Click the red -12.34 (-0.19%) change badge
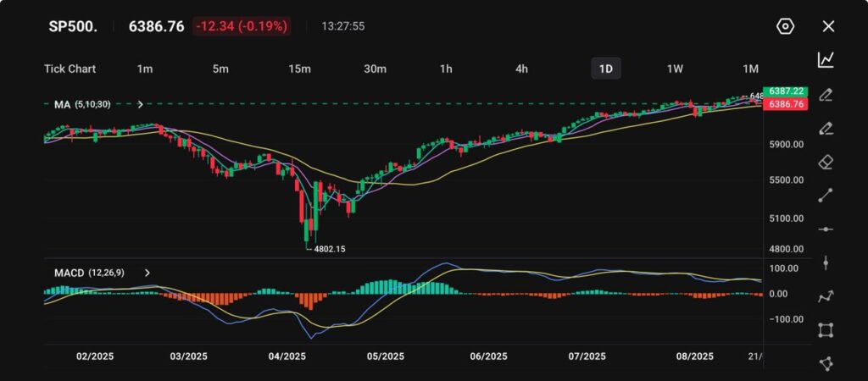868x381 pixels. 242,26
